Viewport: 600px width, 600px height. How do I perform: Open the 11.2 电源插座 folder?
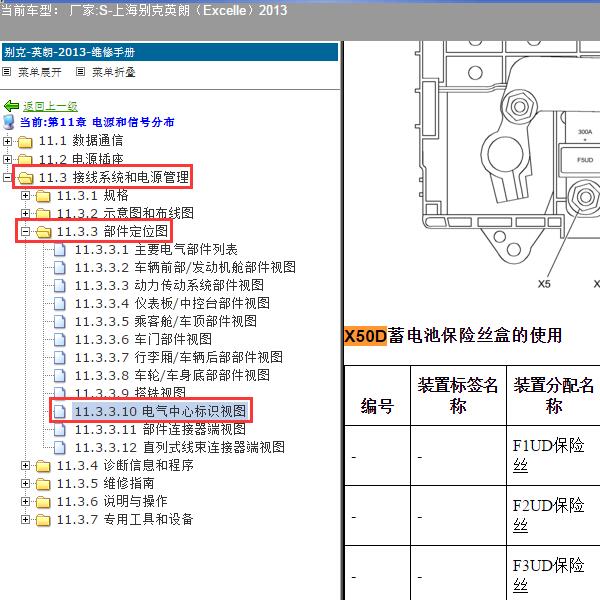click(x=81, y=158)
